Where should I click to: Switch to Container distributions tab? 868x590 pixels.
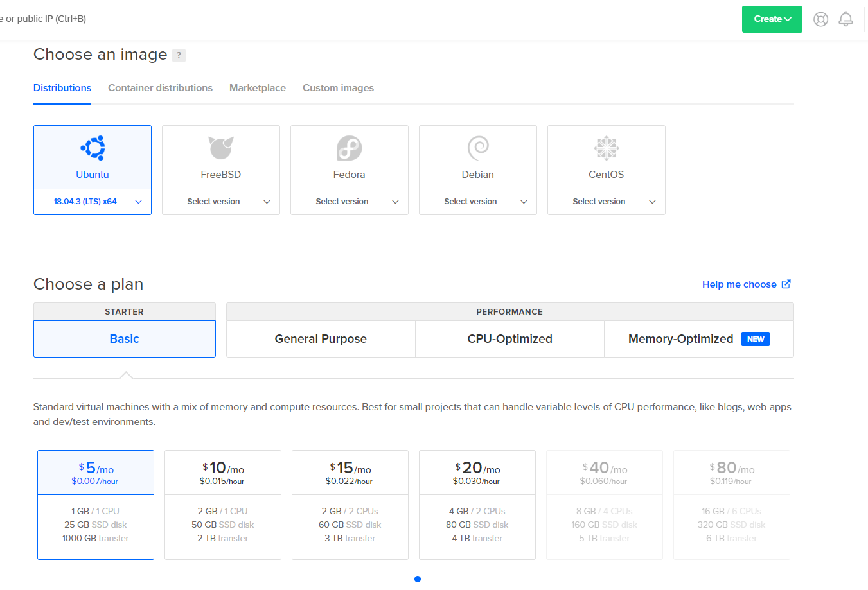tap(160, 88)
